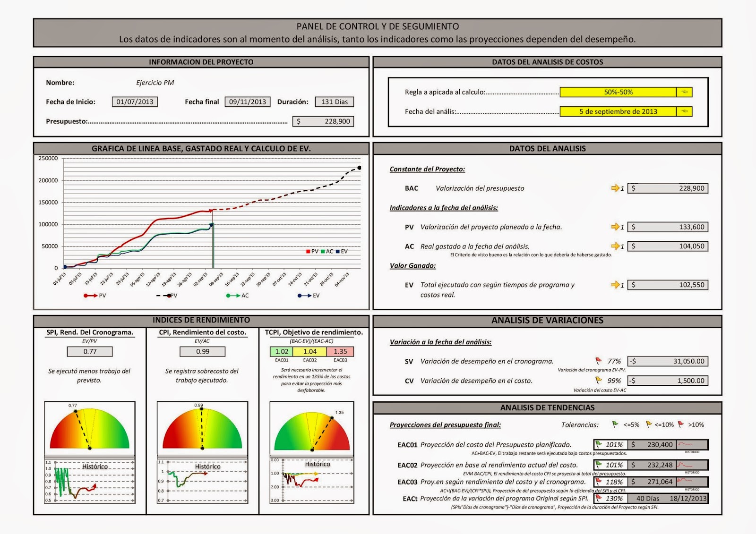
Task: Click the CPI Histórico line chart
Action: [203, 481]
